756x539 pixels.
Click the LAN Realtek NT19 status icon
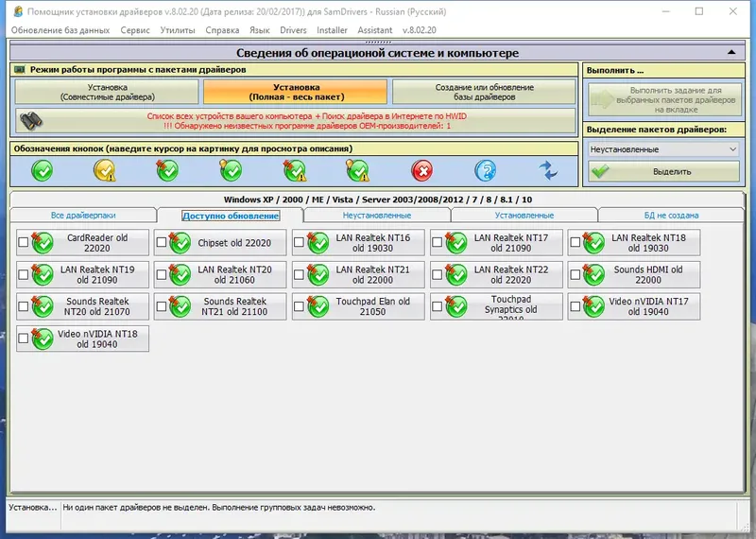[43, 274]
